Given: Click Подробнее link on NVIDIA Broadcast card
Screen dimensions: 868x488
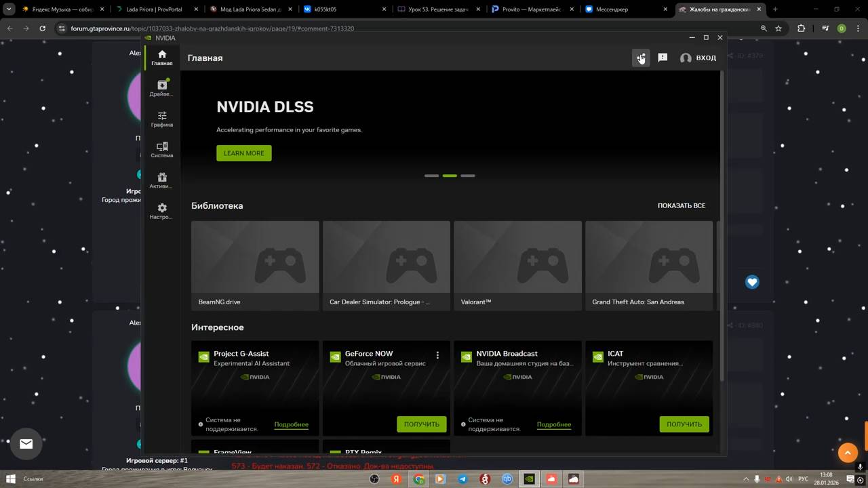Looking at the screenshot, I should 554,424.
